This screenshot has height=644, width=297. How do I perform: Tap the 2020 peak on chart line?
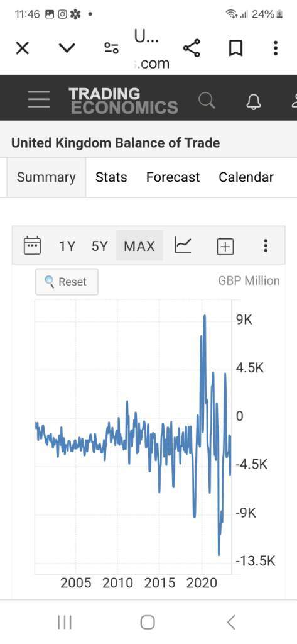[204, 316]
